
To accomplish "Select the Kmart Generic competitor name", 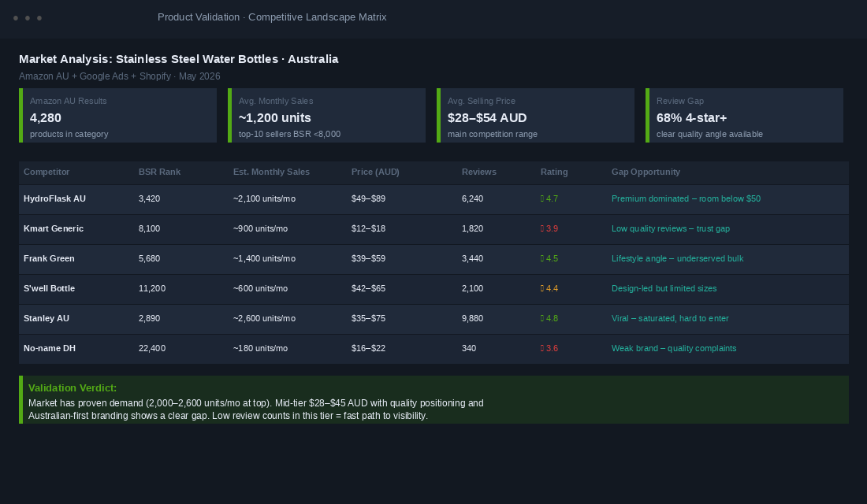I will [54, 228].
